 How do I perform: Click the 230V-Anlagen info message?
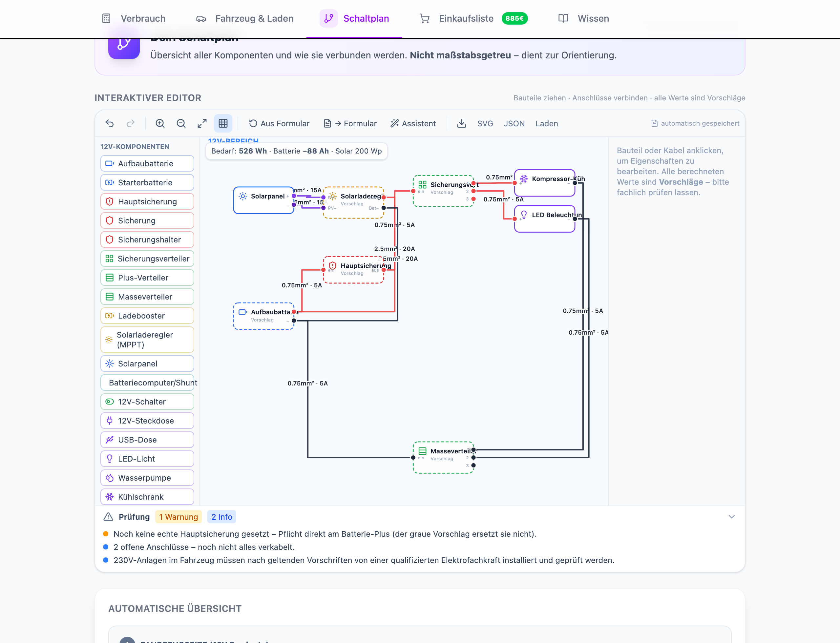[364, 560]
